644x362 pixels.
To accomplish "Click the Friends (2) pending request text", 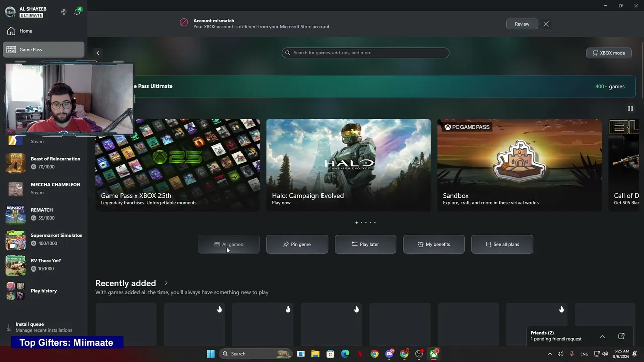I will click(556, 336).
